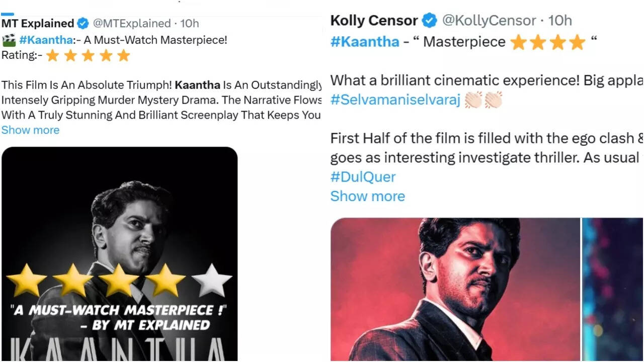Click the clapping hands emoji after #Selvamaniselvaraj

point(483,100)
